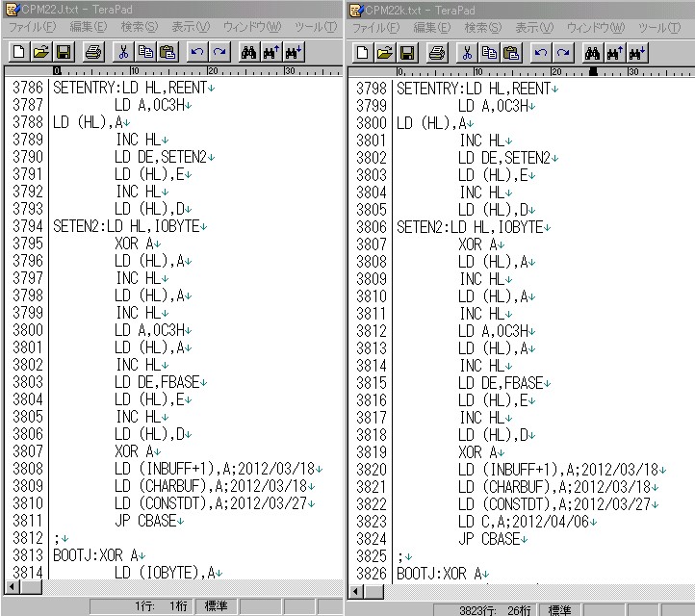Click left scroll arrow in CPM22J.txt window

12,587
